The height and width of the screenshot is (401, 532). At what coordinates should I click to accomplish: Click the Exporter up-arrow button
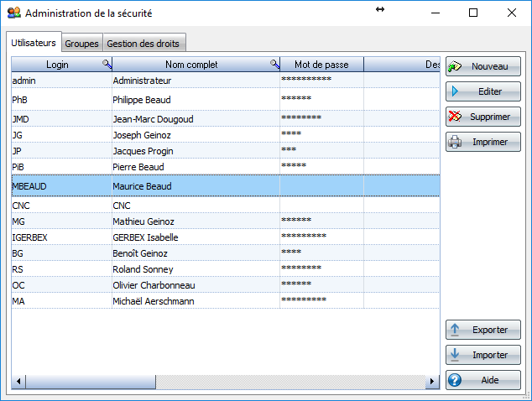[x=482, y=330]
